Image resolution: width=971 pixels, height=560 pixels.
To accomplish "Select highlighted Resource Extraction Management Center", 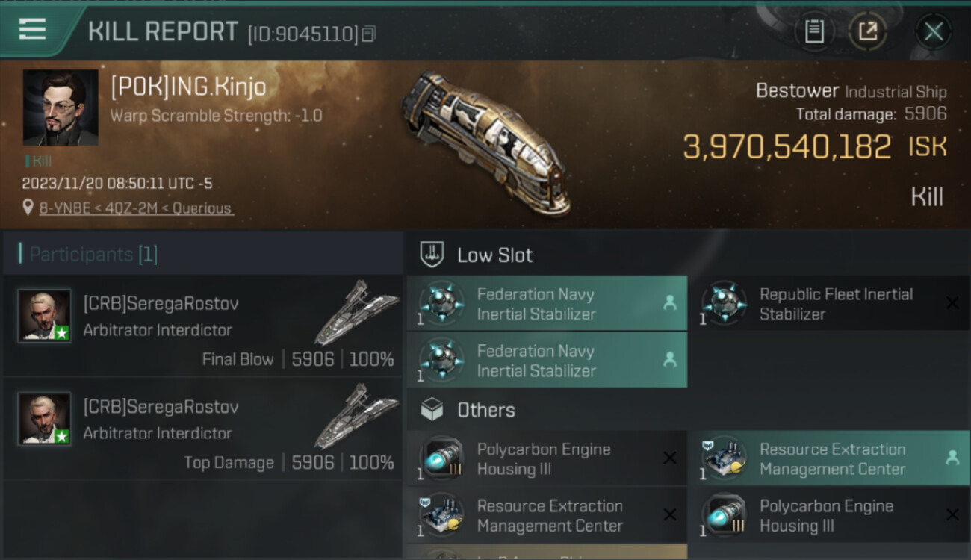I will tap(828, 458).
